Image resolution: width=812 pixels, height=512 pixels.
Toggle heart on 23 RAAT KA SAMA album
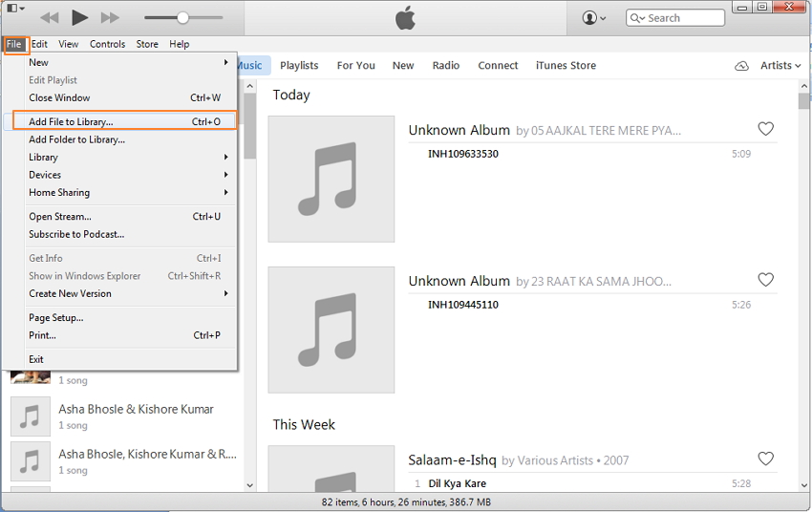[765, 280]
